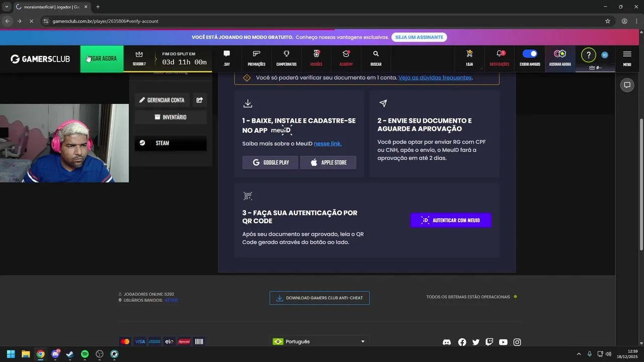Click the Assinar Agora icon
Screen dimensions: 644x362
click(x=560, y=58)
